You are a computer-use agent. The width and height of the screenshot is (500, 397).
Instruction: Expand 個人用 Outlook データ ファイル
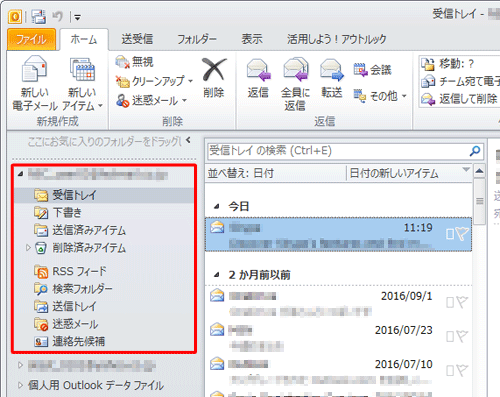pos(21,385)
